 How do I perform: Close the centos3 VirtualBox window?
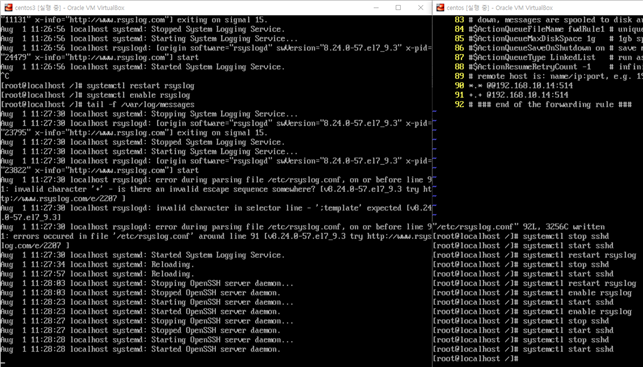pyautogui.click(x=420, y=7)
